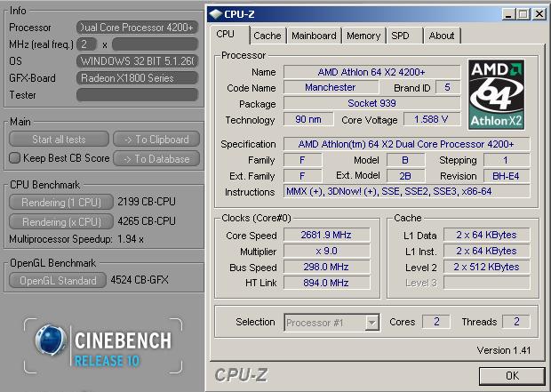Open the Cache tab
Image resolution: width=551 pixels, height=392 pixels.
pyautogui.click(x=268, y=36)
